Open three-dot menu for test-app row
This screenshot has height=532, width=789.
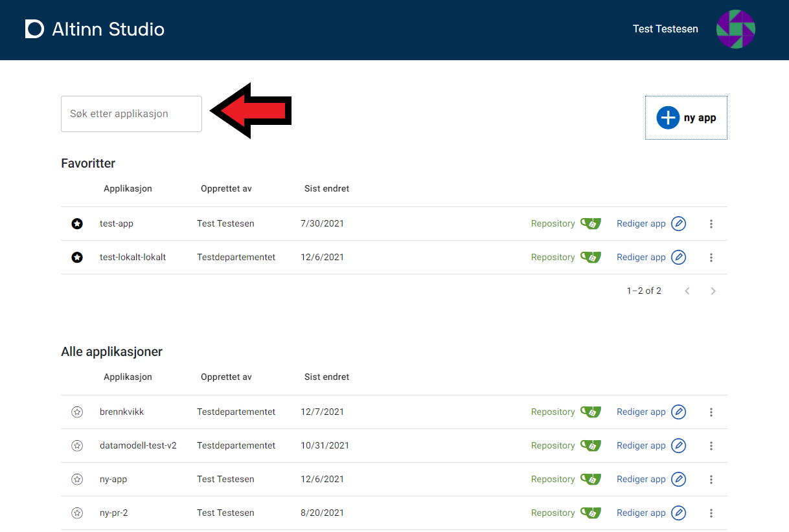pos(711,224)
